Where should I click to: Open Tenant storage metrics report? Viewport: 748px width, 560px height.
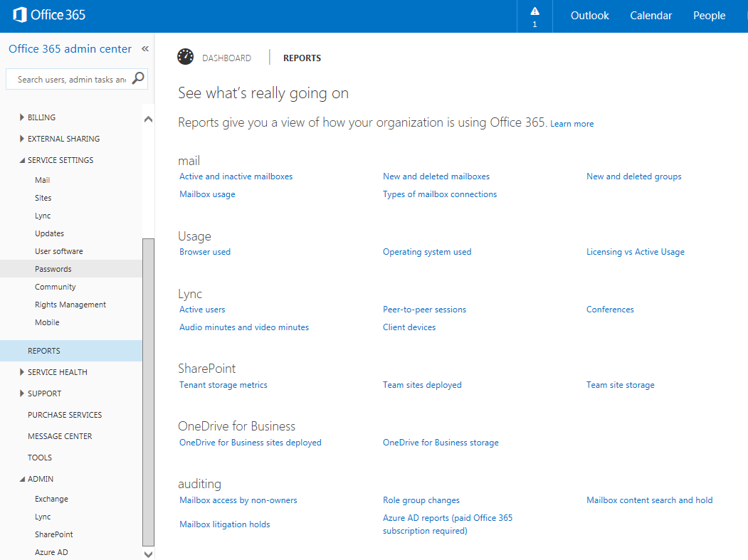(x=223, y=385)
